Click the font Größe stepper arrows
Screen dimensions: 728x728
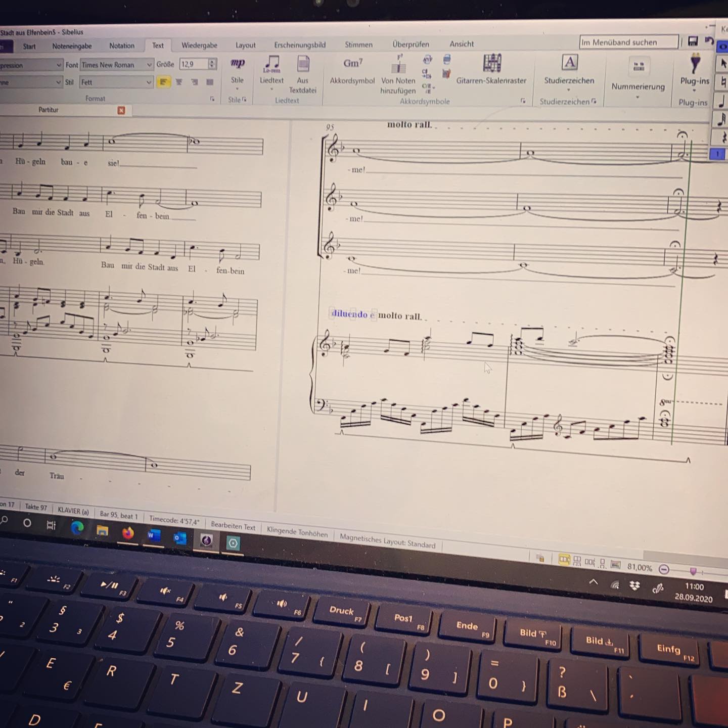click(213, 64)
